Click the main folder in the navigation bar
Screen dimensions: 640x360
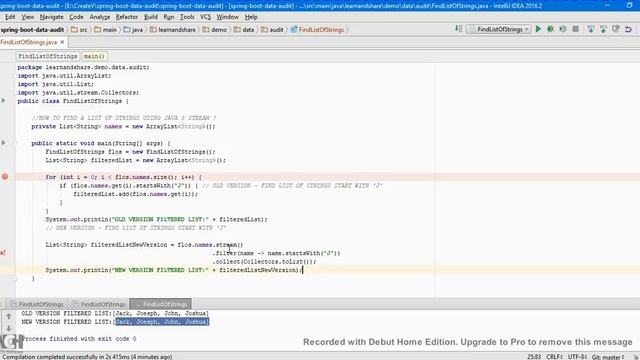pyautogui.click(x=105, y=29)
